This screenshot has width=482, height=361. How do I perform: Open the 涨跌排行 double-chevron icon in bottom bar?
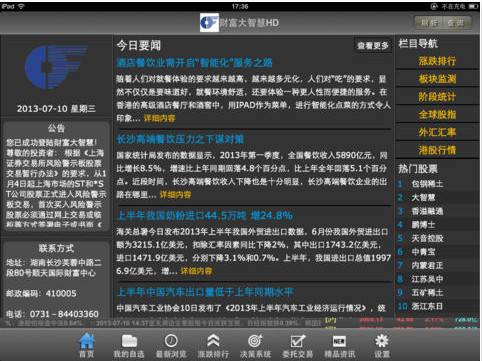coord(213,341)
